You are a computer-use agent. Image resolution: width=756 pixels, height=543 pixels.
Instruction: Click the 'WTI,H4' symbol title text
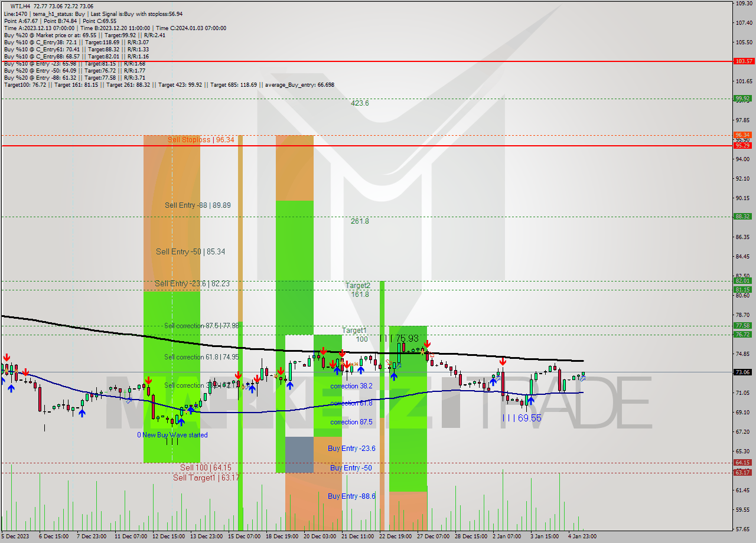click(21, 6)
